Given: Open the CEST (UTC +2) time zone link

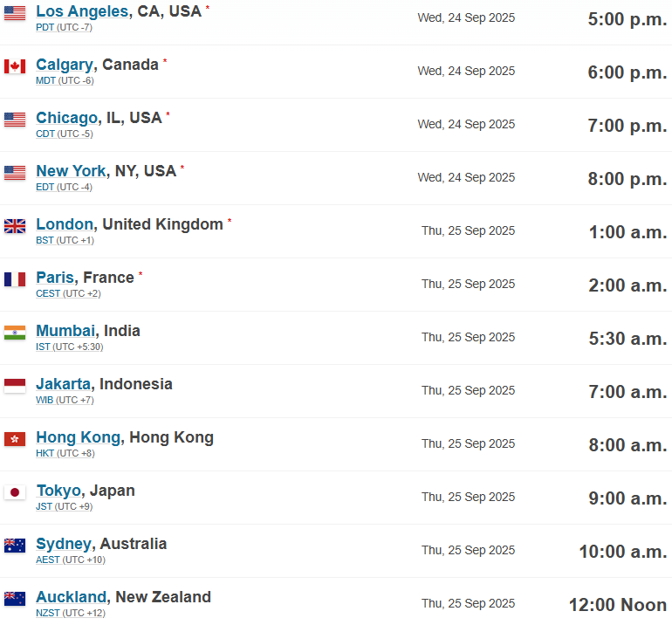Looking at the screenshot, I should (68, 293).
